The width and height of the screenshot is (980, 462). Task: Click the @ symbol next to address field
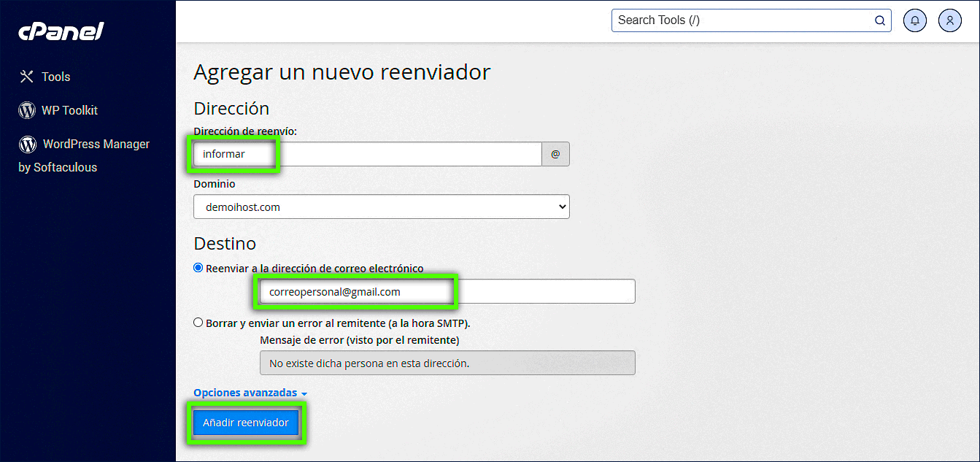(556, 153)
